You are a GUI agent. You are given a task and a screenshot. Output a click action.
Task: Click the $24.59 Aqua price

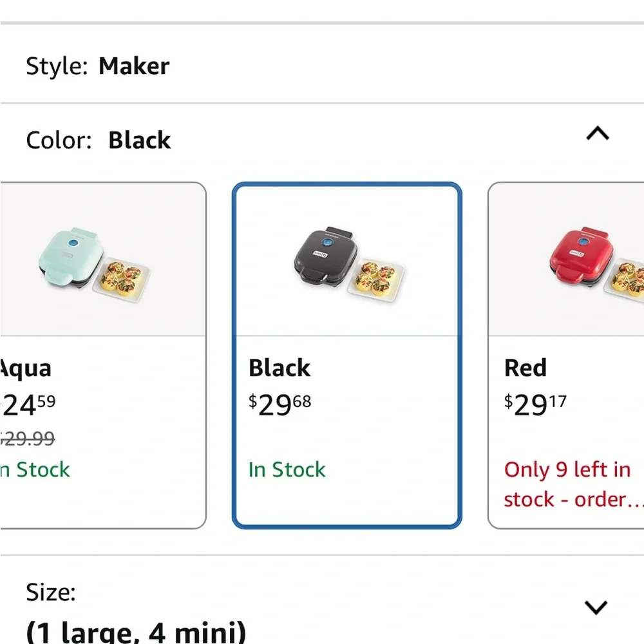coord(29,406)
